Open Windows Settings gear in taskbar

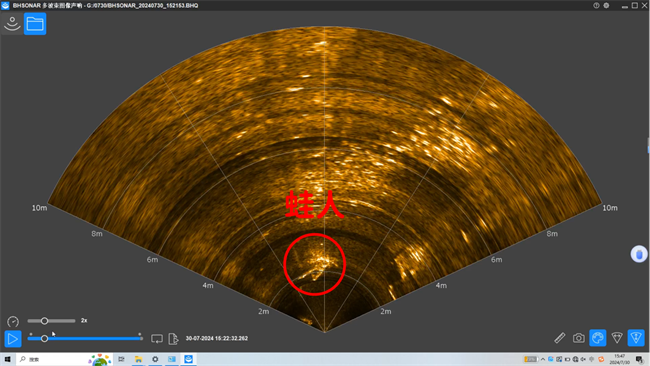pos(155,359)
